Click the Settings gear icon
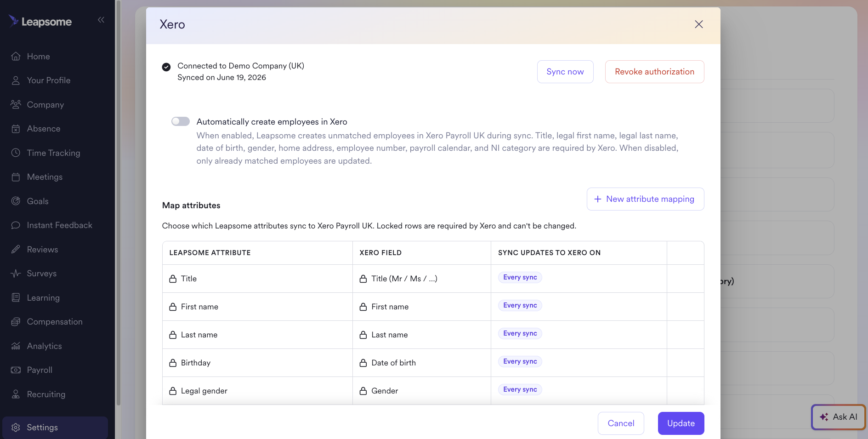Image resolution: width=868 pixels, height=439 pixels. tap(16, 428)
